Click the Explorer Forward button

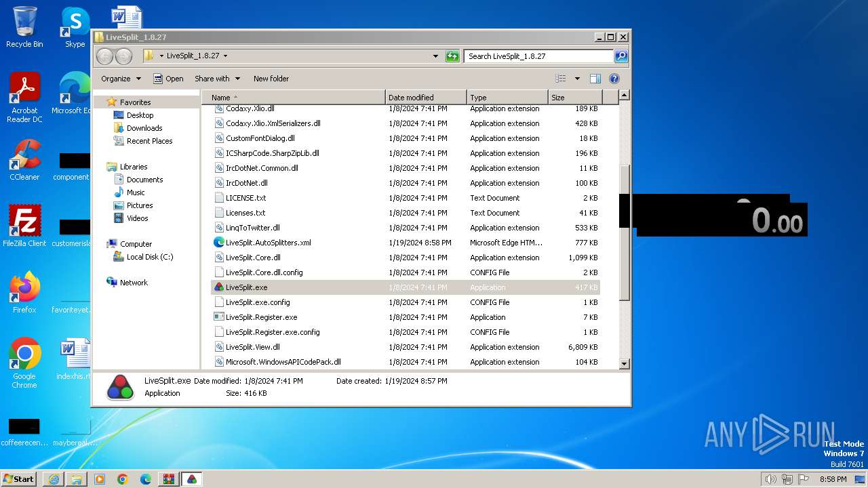pos(123,56)
